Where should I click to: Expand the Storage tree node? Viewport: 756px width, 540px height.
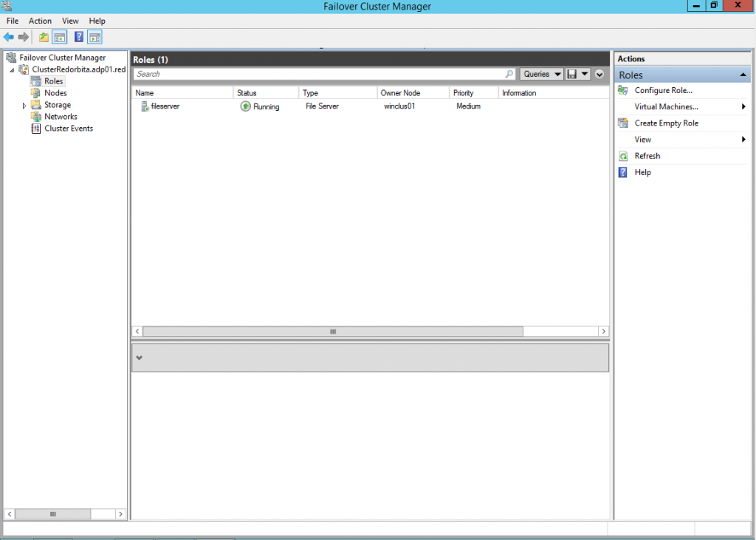click(24, 106)
